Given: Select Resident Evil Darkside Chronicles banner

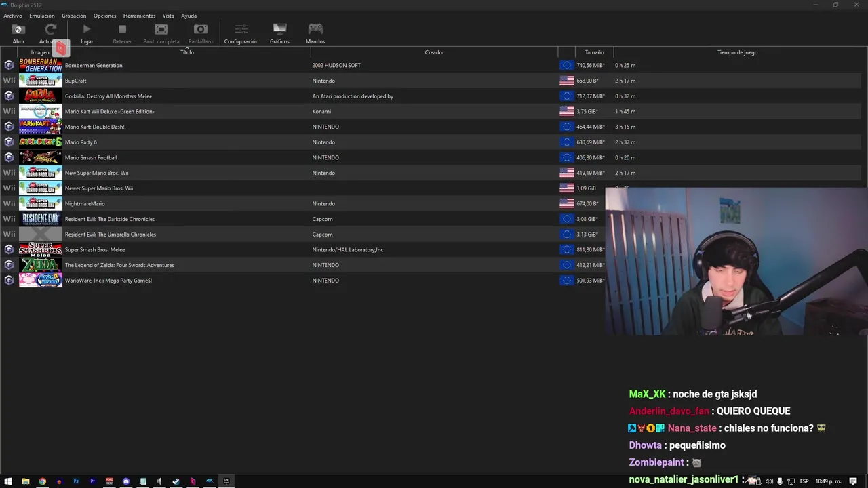Looking at the screenshot, I should click(41, 219).
